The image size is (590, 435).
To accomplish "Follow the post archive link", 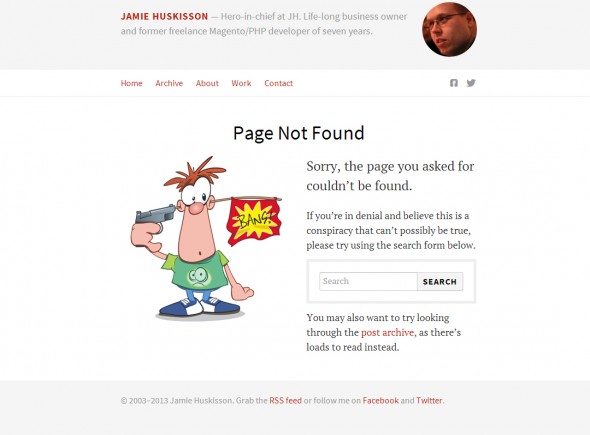I will [387, 333].
